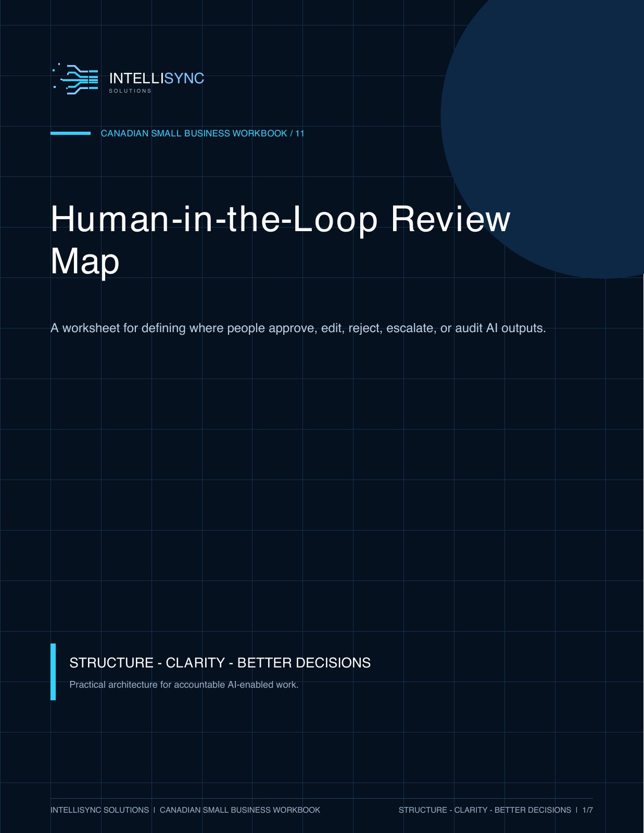
Task: Click the small SOLUTIONS text under the wordmark
Action: click(x=130, y=91)
